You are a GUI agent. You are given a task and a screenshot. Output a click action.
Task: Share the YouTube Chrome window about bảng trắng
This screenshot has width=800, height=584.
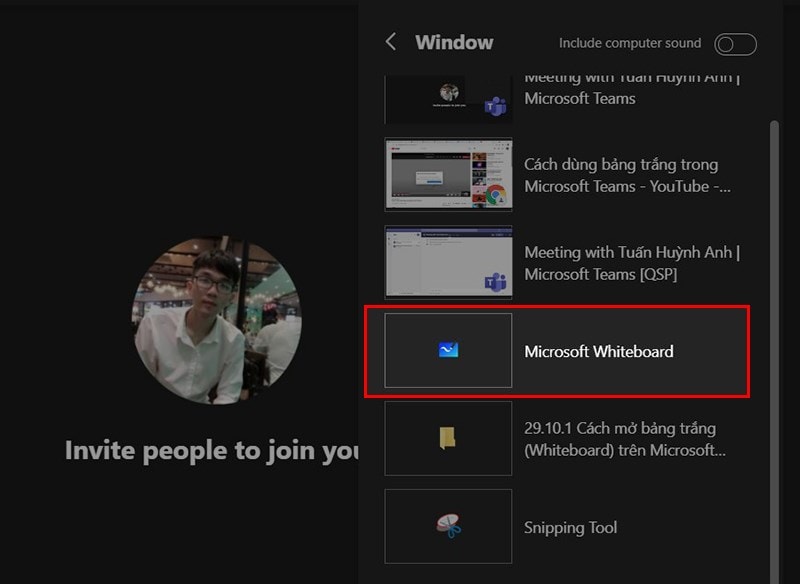point(560,174)
